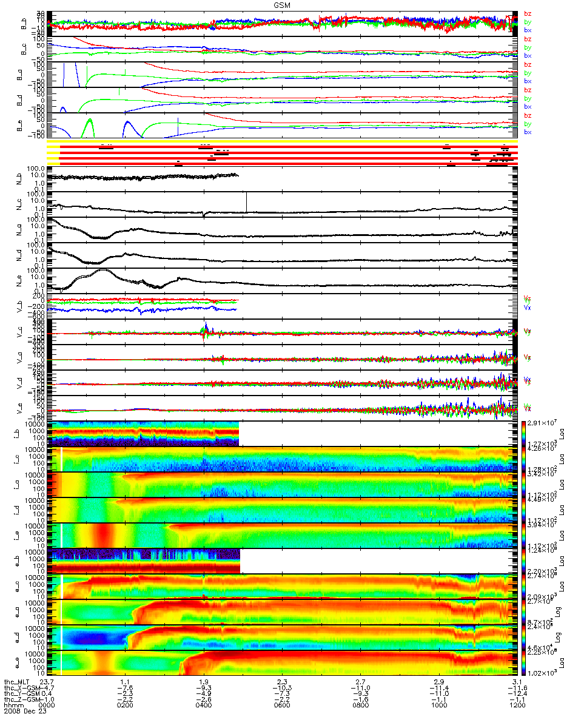Select the bz legend of the B_c panel
This screenshot has width=564, height=728.
point(528,39)
